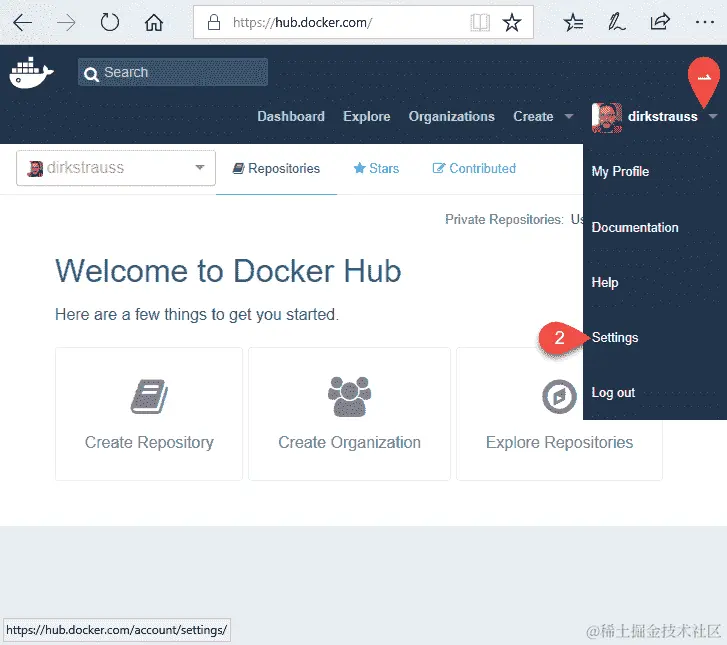Click the Create Organization people icon
This screenshot has width=727, height=645.
(349, 396)
